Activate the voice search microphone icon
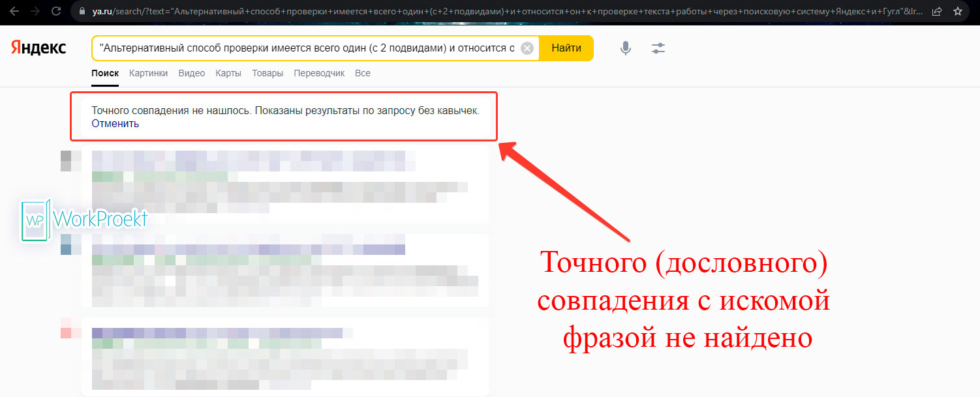The image size is (980, 397). (625, 48)
